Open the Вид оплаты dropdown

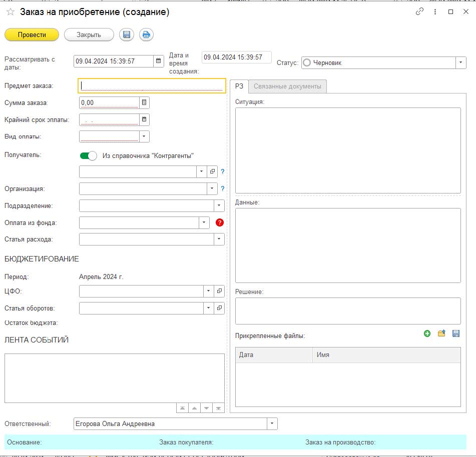[x=144, y=136]
